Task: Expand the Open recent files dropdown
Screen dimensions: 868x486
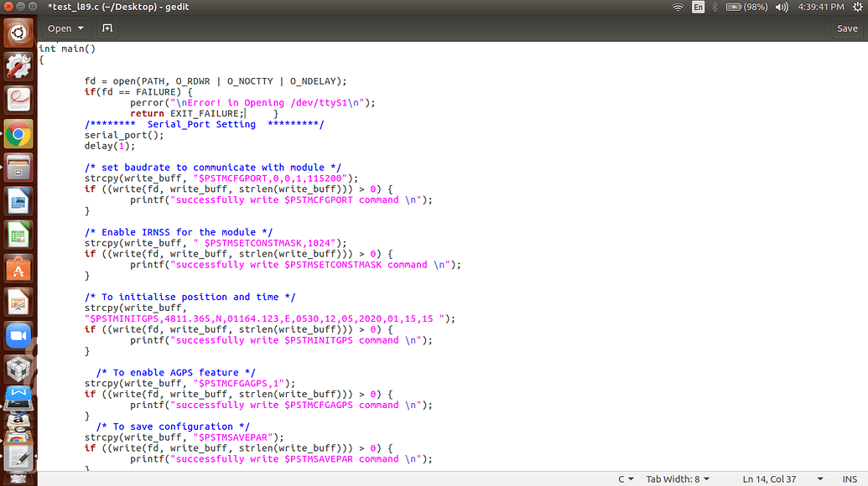Action: click(81, 28)
